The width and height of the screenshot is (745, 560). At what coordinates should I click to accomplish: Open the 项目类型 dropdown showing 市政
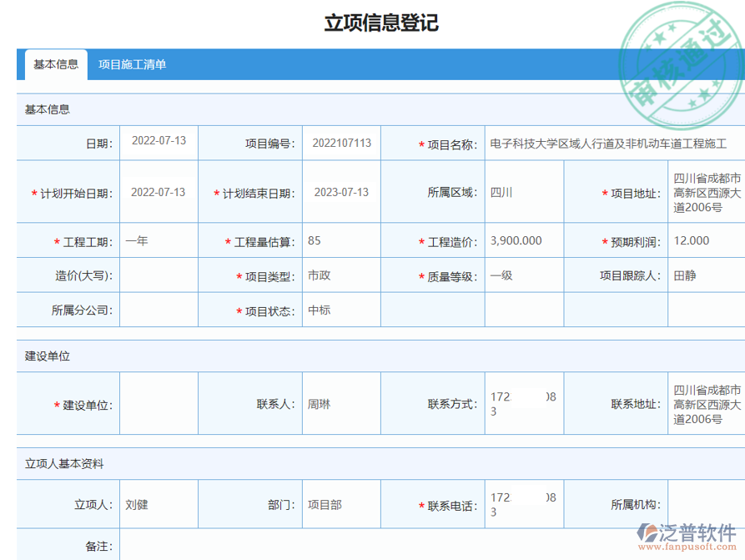[340, 275]
